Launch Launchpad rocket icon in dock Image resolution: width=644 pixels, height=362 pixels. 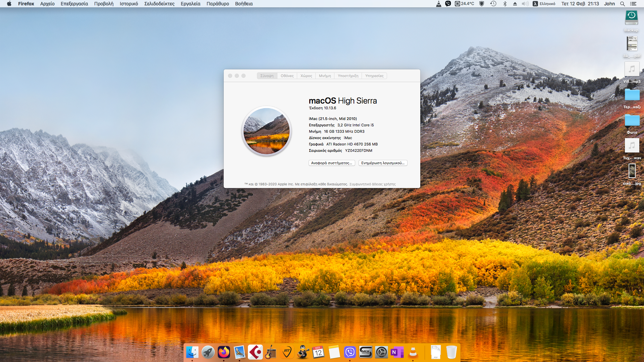click(x=208, y=352)
